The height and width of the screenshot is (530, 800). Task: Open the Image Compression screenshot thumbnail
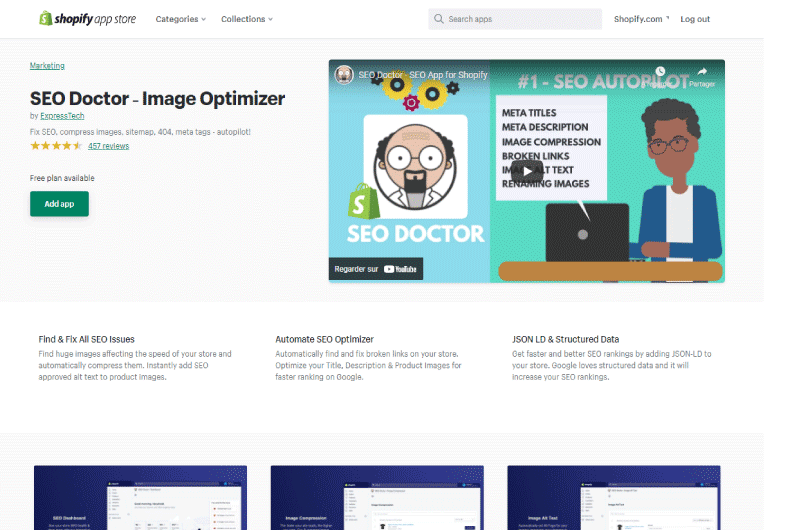click(x=377, y=497)
